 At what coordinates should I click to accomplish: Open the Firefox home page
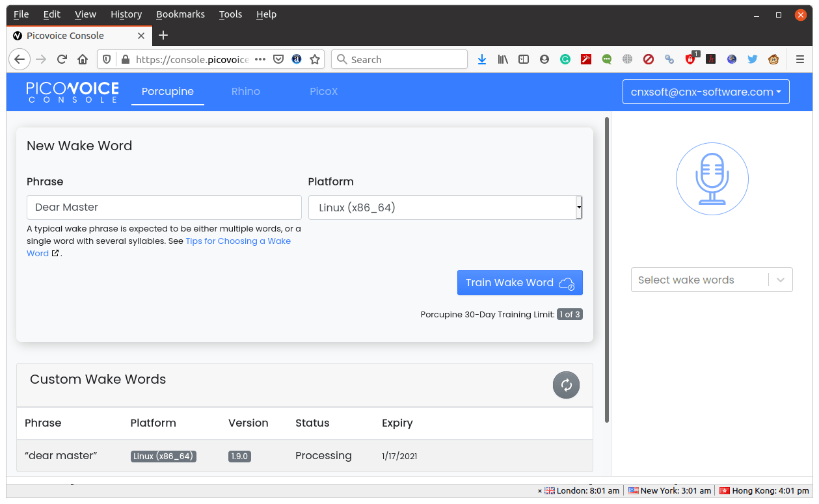click(83, 59)
